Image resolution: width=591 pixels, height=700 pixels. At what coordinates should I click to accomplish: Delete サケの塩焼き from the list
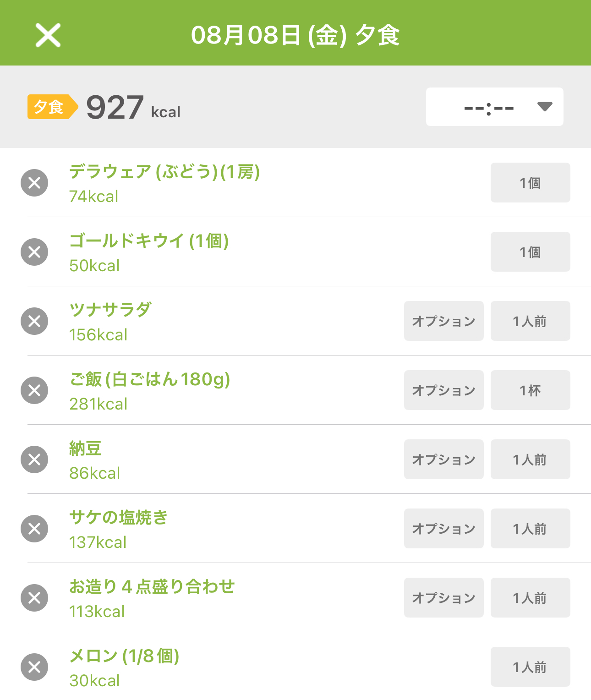tap(34, 529)
